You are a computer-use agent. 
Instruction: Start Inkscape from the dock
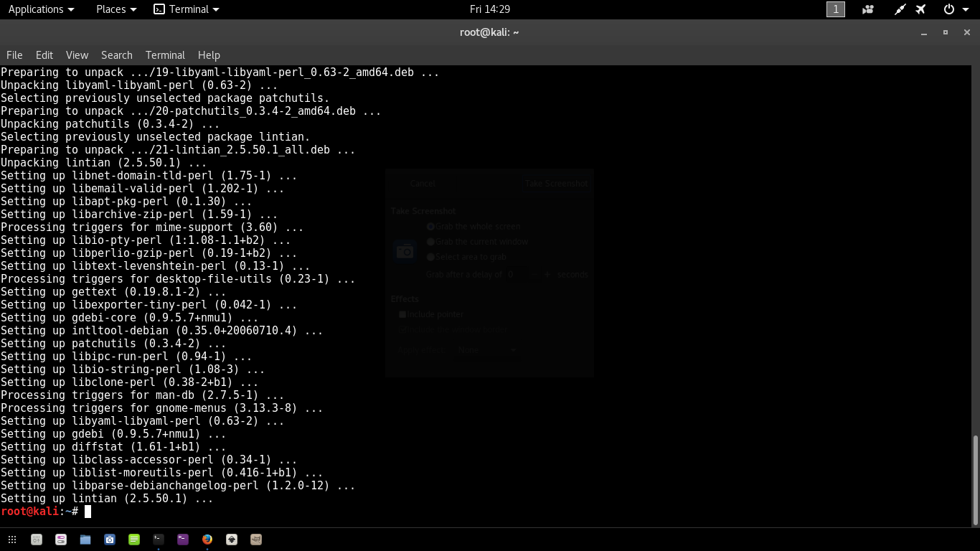point(231,539)
